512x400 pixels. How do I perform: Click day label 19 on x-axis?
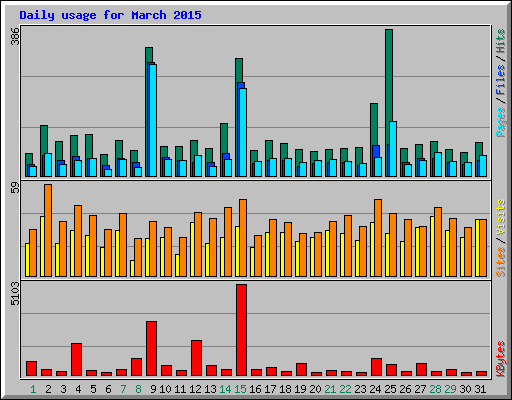pyautogui.click(x=300, y=389)
